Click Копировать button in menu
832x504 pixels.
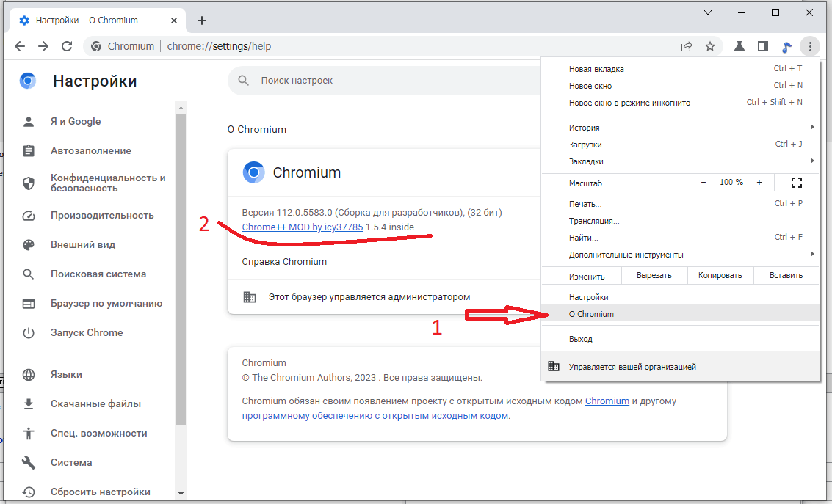click(x=720, y=276)
